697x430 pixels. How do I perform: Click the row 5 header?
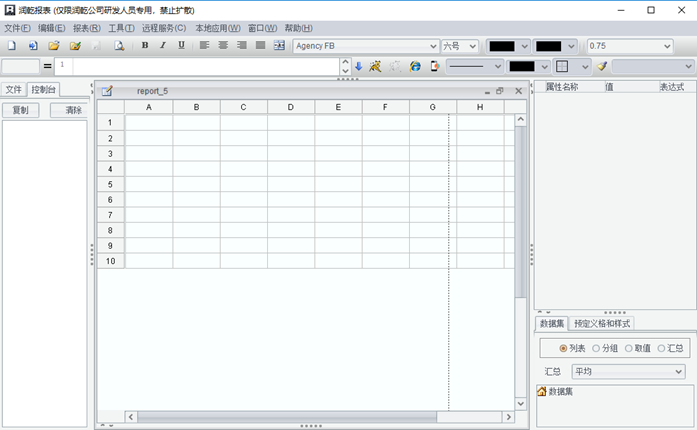110,184
